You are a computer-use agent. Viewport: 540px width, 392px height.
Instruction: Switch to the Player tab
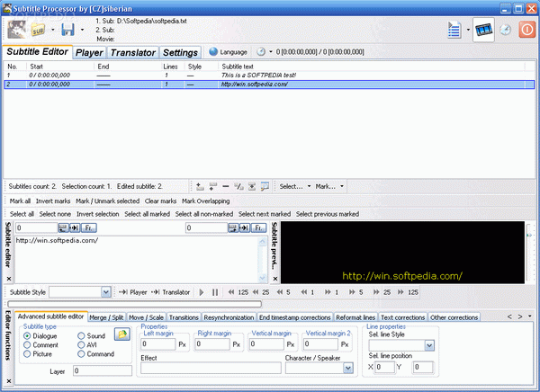point(89,53)
